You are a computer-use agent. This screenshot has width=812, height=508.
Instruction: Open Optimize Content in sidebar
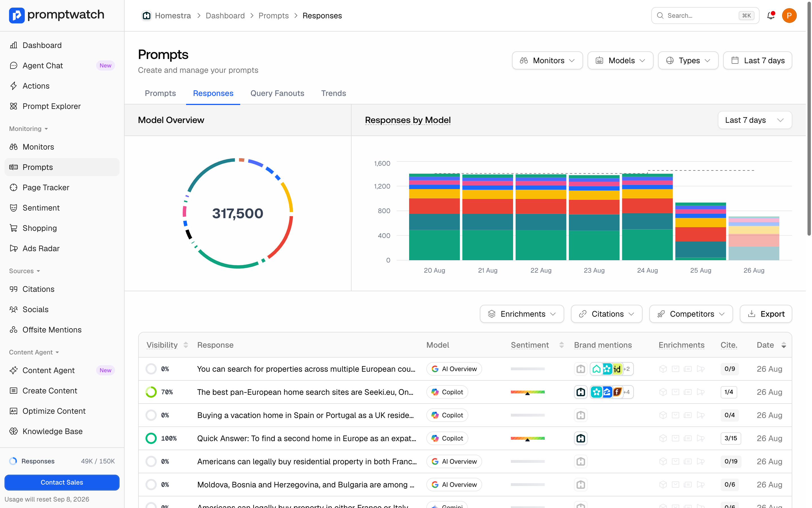click(x=62, y=411)
